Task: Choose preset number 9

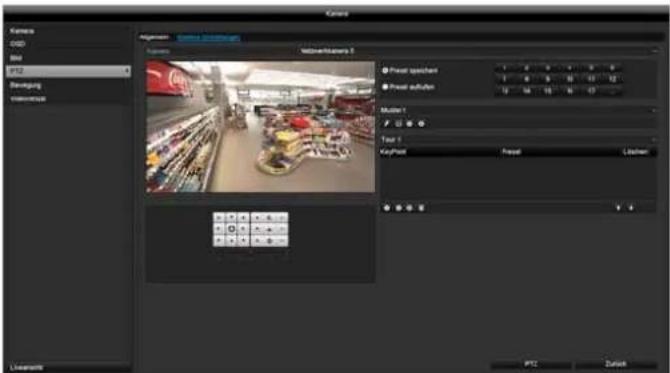Action: (x=548, y=79)
